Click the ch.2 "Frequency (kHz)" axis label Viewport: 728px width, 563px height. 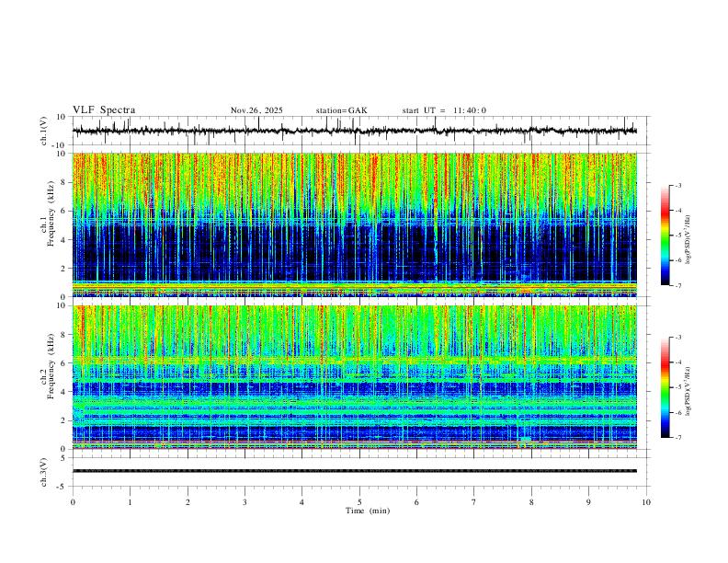pyautogui.click(x=51, y=365)
